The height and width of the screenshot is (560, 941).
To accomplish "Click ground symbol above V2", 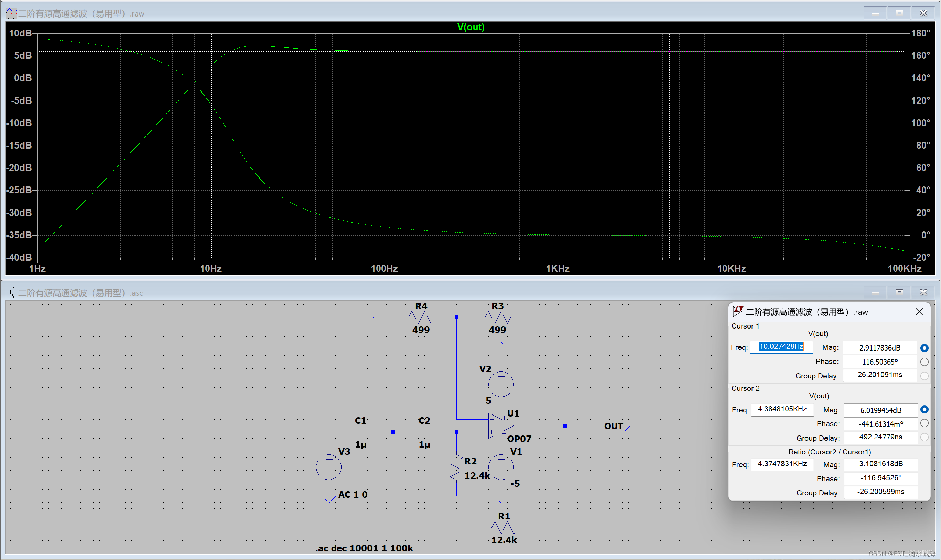I will [x=501, y=346].
